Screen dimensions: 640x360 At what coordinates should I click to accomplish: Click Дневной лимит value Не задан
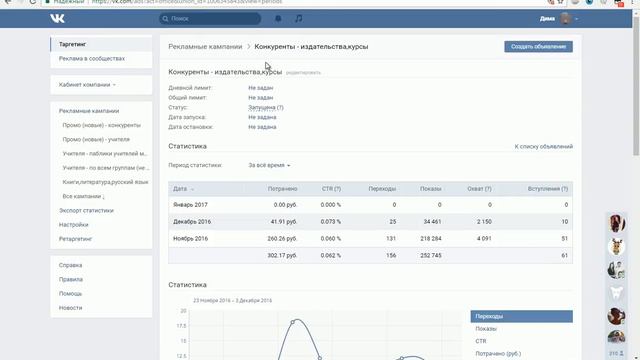(261, 88)
